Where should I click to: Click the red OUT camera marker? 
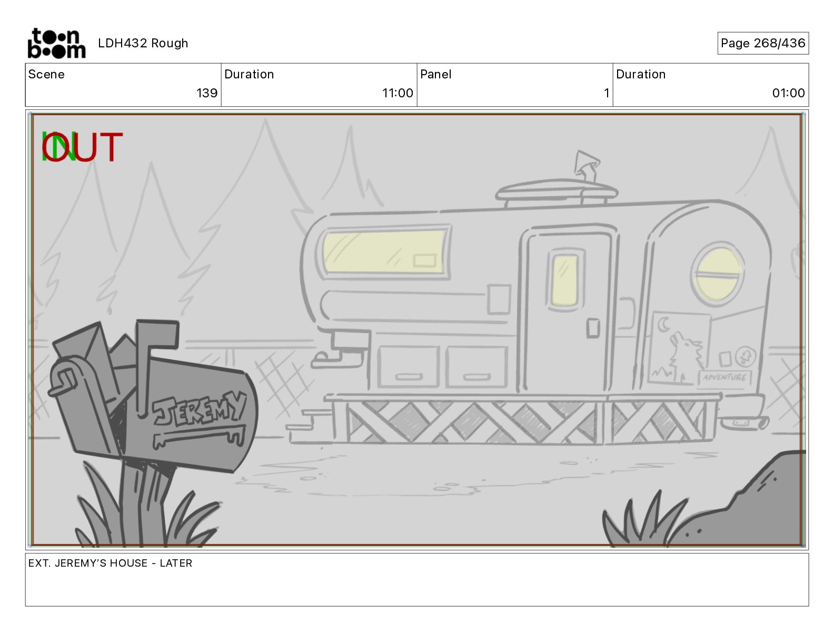pos(83,147)
